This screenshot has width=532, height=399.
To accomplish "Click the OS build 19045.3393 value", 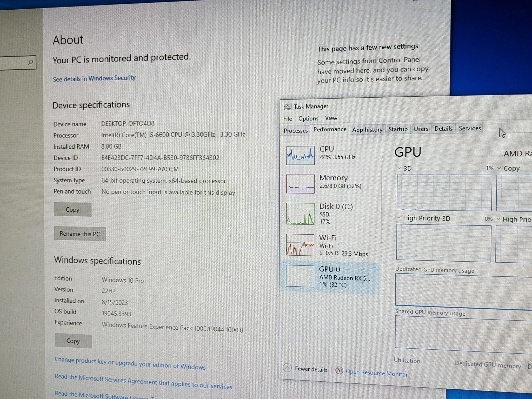I will pos(116,314).
